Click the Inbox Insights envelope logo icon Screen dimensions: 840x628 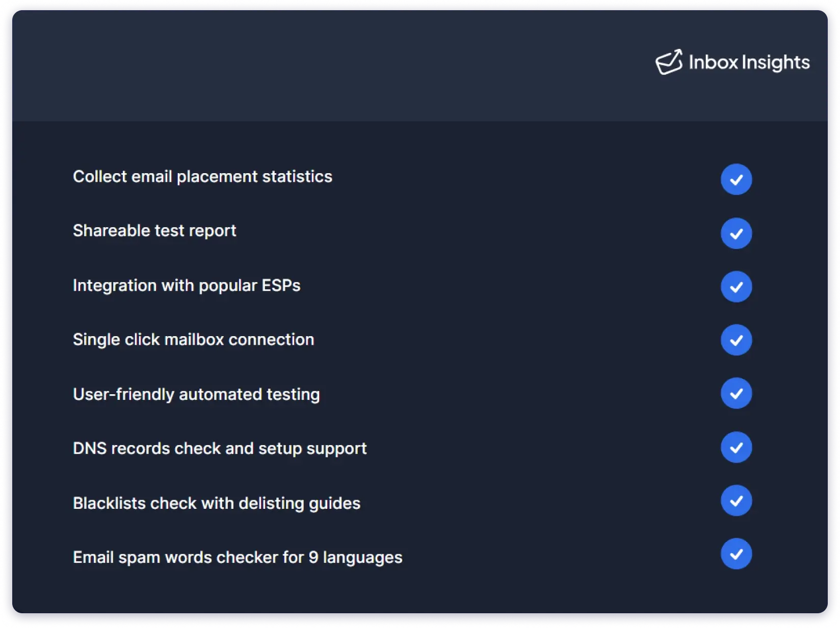pos(669,63)
